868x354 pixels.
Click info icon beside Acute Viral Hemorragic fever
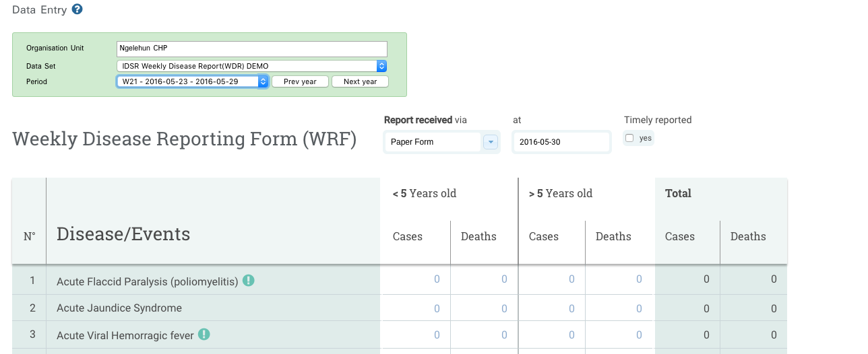(x=204, y=334)
